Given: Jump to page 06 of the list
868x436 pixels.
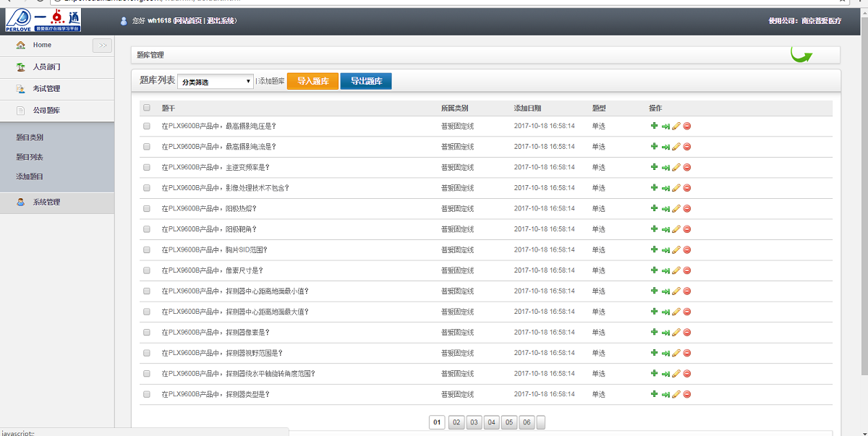Looking at the screenshot, I should 527,422.
